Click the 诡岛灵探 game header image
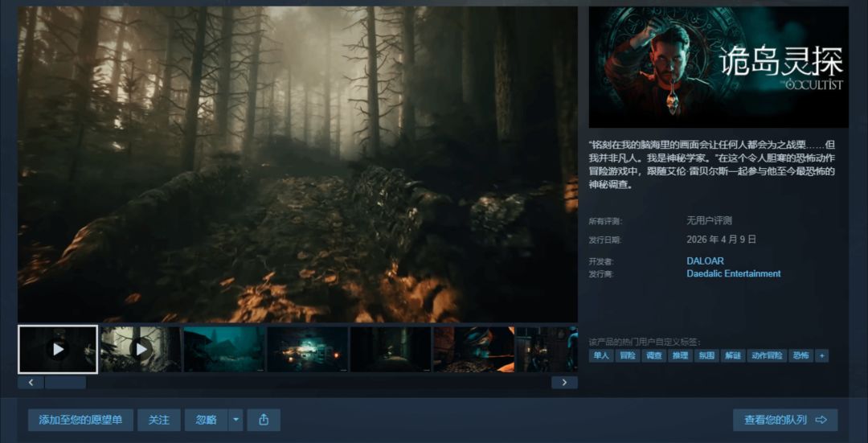868x443 pixels. [719, 67]
